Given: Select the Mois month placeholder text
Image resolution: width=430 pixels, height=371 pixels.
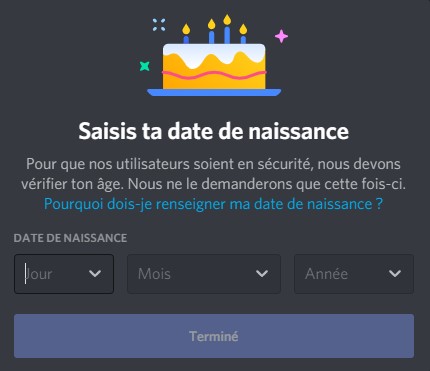Looking at the screenshot, I should coord(154,274).
